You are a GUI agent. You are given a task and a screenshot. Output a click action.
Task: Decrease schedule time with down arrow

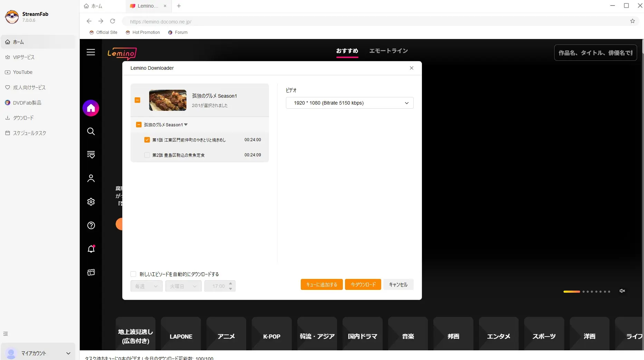point(231,289)
